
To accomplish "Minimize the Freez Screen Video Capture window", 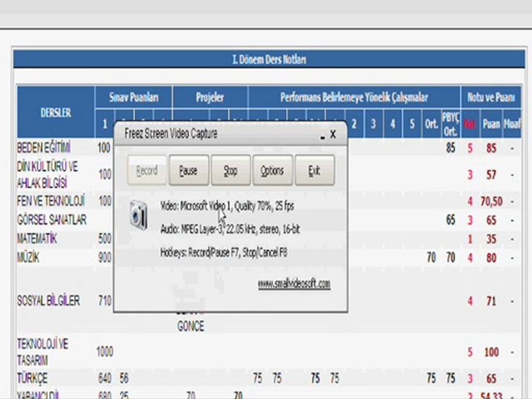I will [x=323, y=136].
